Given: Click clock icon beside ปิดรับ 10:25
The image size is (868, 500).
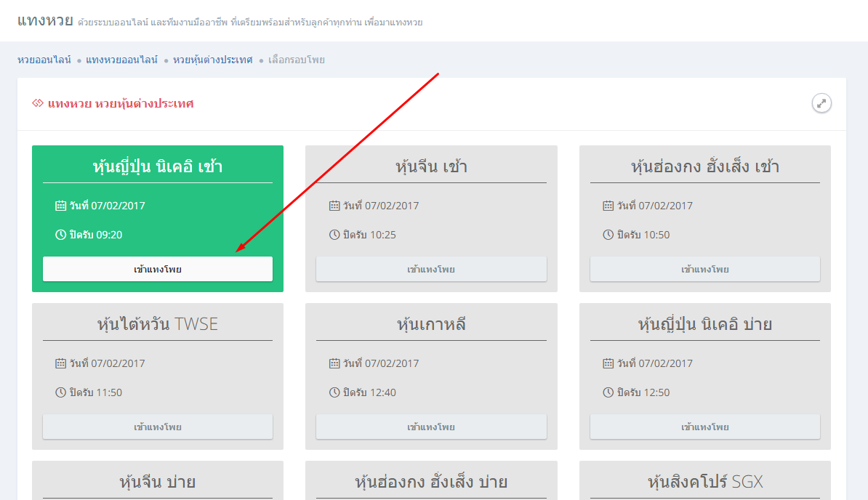Looking at the screenshot, I should [334, 235].
